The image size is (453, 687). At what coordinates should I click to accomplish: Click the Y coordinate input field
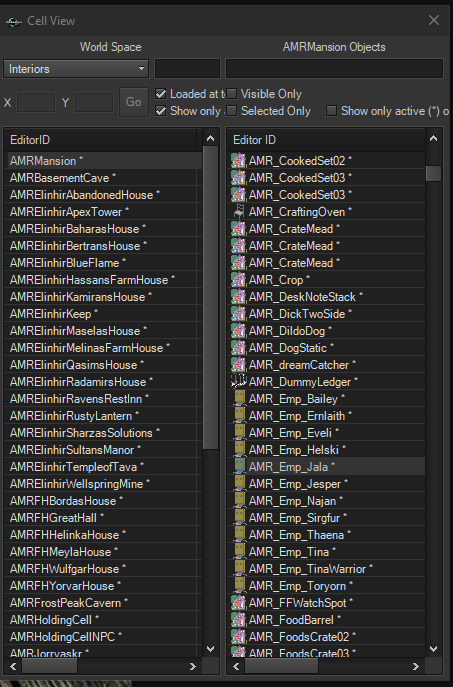[x=94, y=103]
